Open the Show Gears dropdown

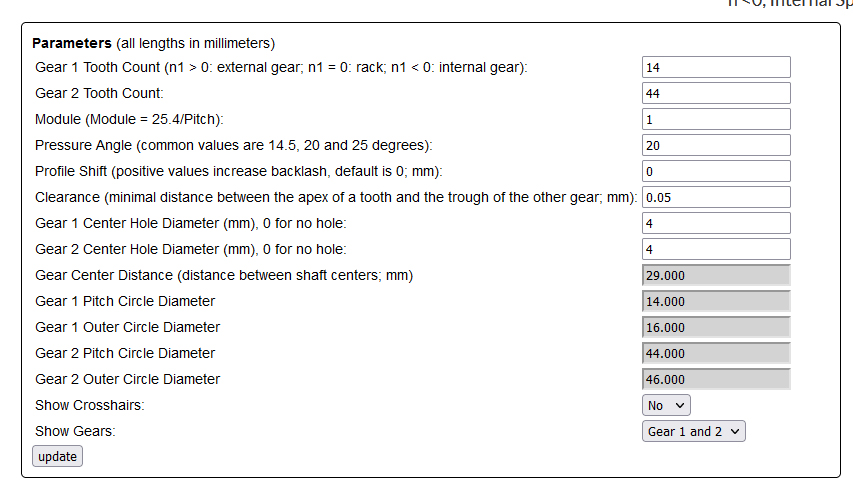click(694, 431)
